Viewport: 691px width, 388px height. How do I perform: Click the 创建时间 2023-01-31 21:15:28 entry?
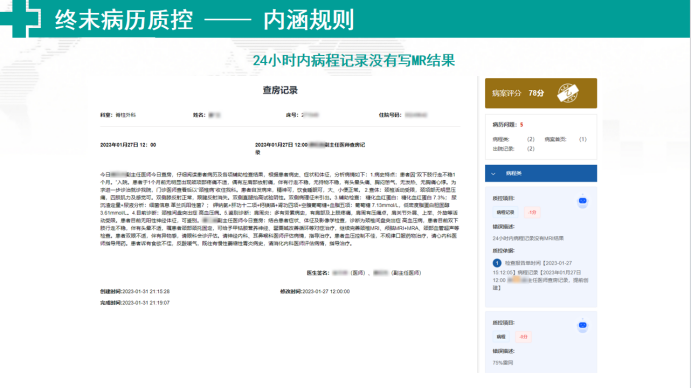135,291
